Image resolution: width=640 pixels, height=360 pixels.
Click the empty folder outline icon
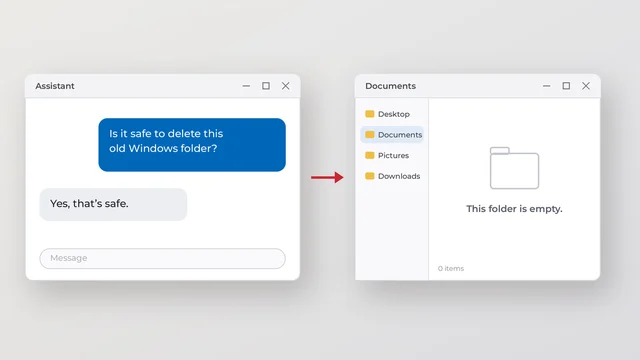(514, 168)
